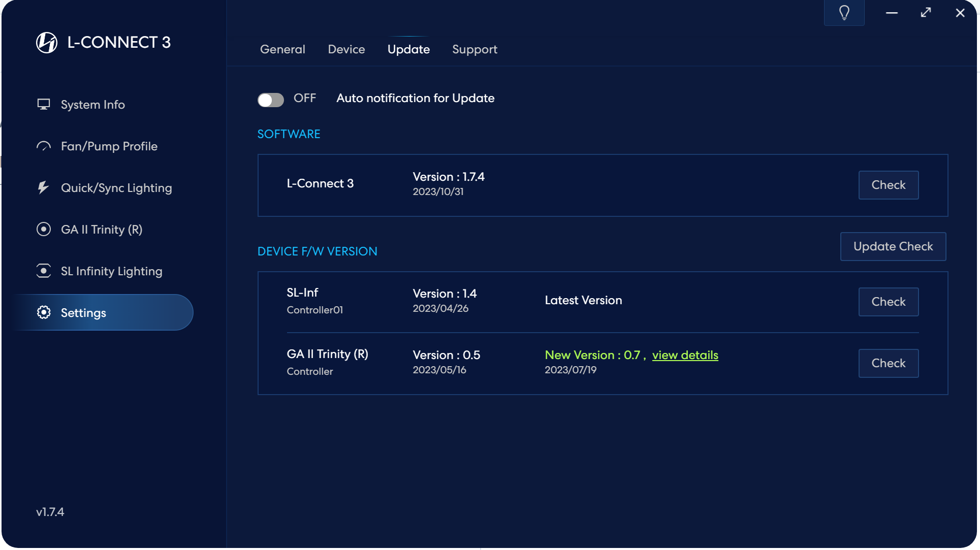This screenshot has height=550, width=980.
Task: Open GA II Trinity (R) device icon
Action: point(44,230)
